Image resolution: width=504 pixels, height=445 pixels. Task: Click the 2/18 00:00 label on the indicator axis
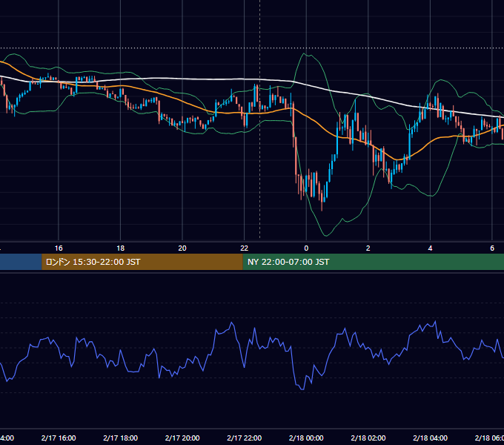click(x=306, y=438)
